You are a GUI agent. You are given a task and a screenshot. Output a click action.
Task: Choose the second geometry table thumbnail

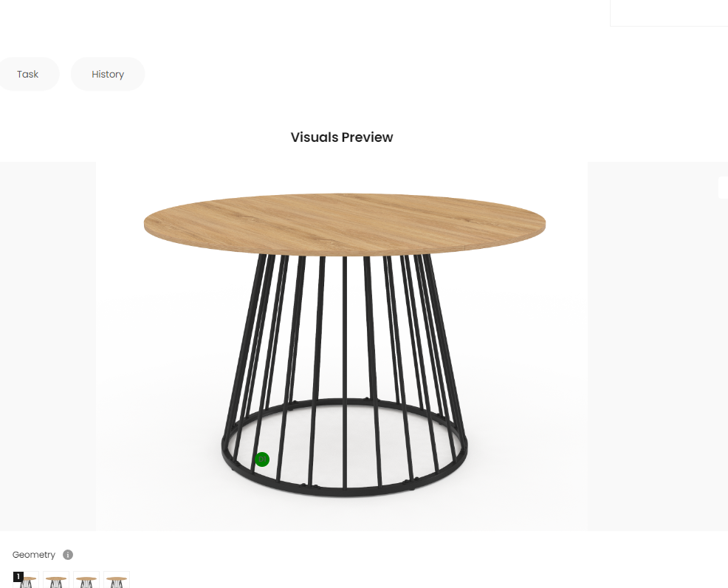(x=56, y=580)
